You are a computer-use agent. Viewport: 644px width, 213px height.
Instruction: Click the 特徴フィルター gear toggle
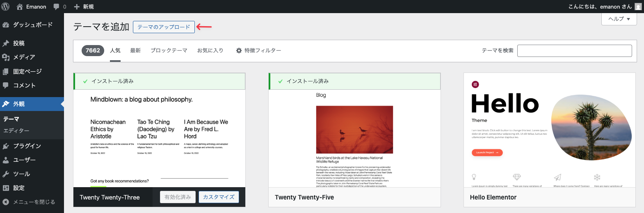(258, 50)
